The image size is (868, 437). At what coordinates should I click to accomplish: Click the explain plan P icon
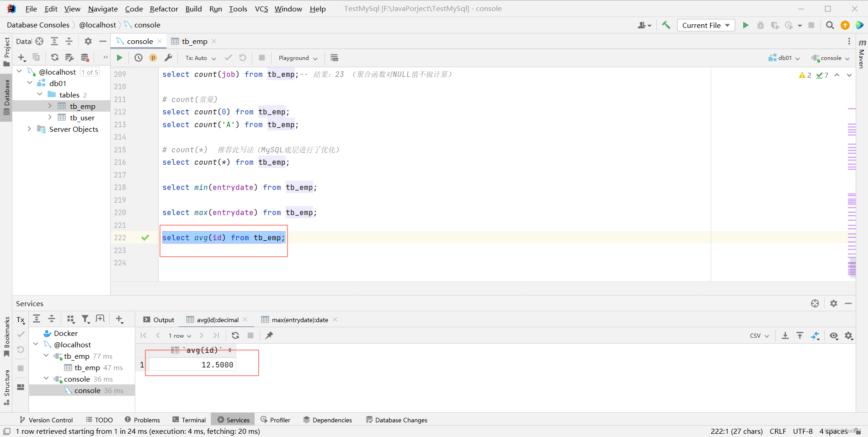click(x=153, y=58)
